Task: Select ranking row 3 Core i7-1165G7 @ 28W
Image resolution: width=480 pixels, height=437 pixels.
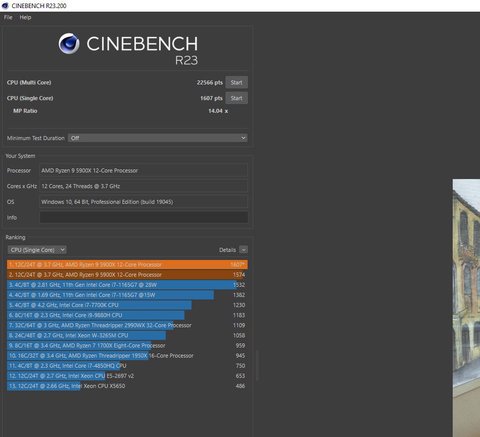Action: point(127,285)
